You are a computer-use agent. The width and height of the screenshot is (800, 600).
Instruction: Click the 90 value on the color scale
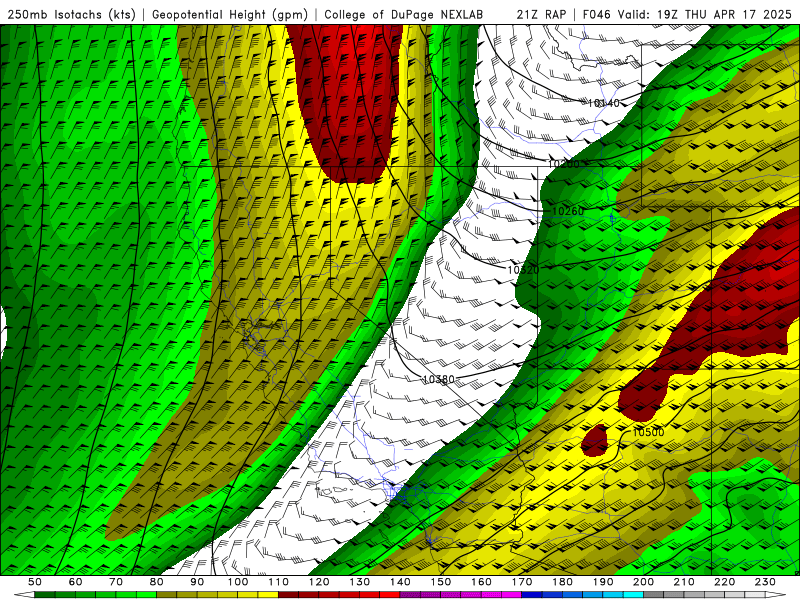(x=197, y=582)
